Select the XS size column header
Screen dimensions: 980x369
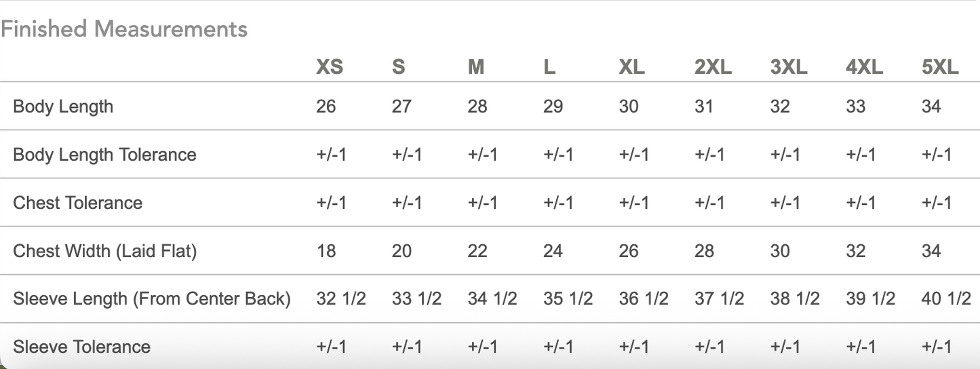tap(330, 67)
